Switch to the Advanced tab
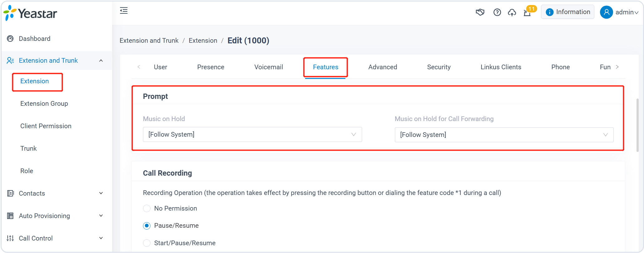 coord(383,67)
